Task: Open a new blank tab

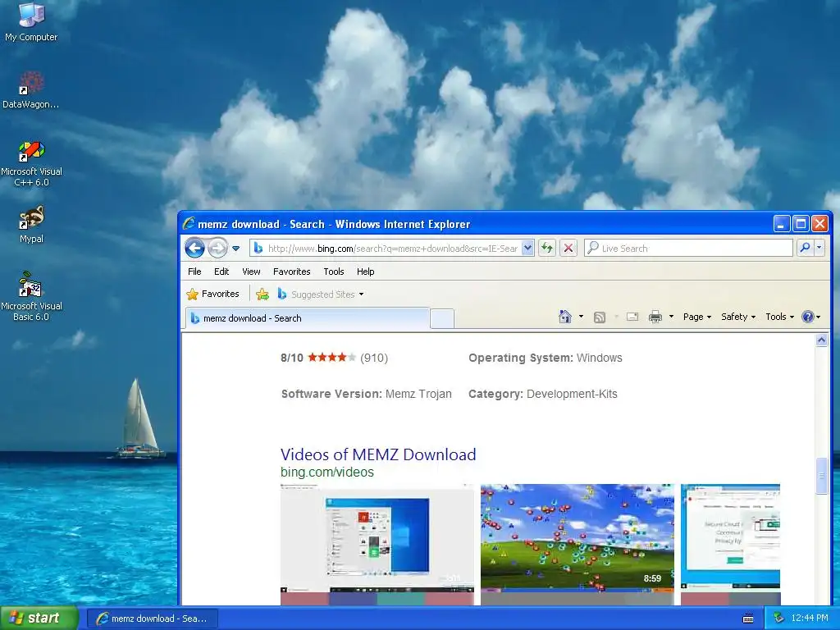Action: pos(442,319)
